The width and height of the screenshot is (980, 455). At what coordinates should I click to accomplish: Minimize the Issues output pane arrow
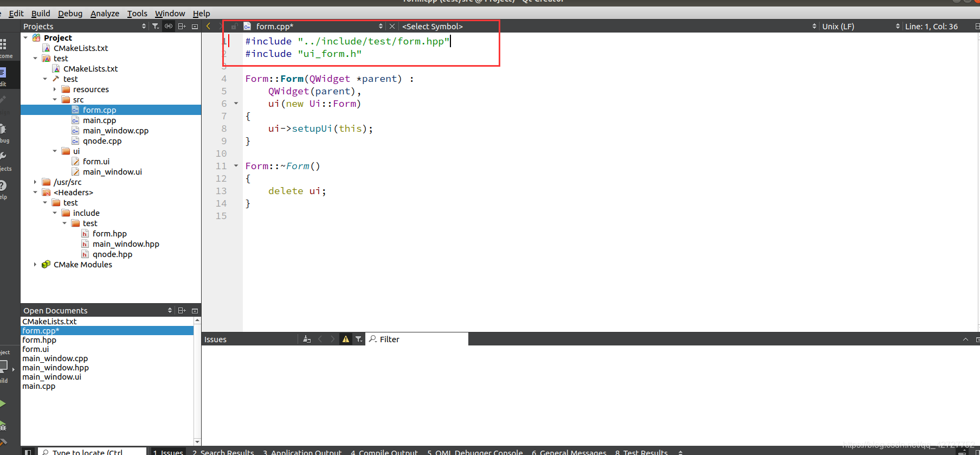[965, 339]
